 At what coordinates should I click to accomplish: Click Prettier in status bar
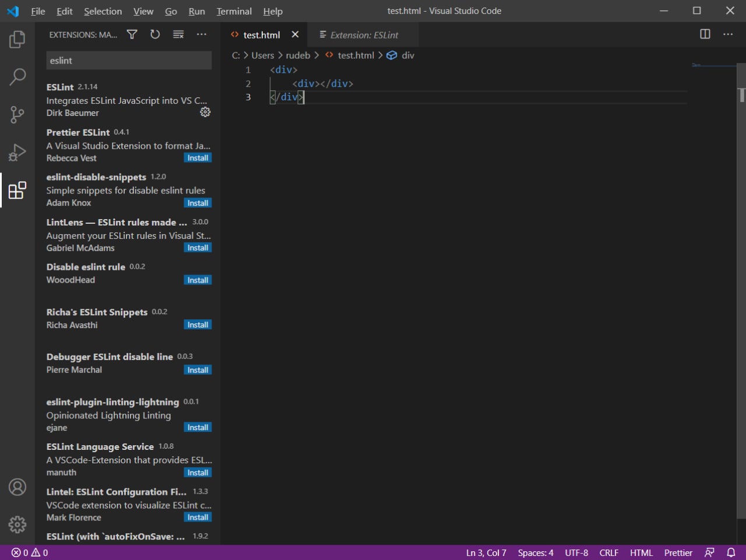(x=678, y=552)
